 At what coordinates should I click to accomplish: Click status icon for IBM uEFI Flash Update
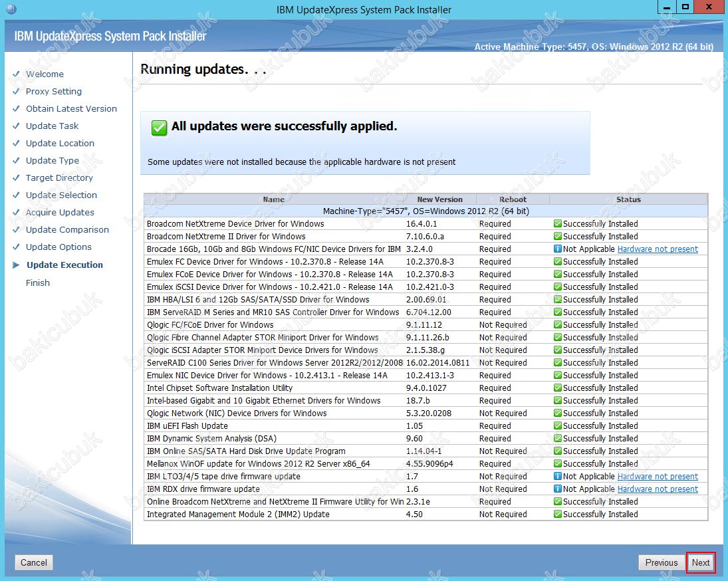[x=558, y=426]
